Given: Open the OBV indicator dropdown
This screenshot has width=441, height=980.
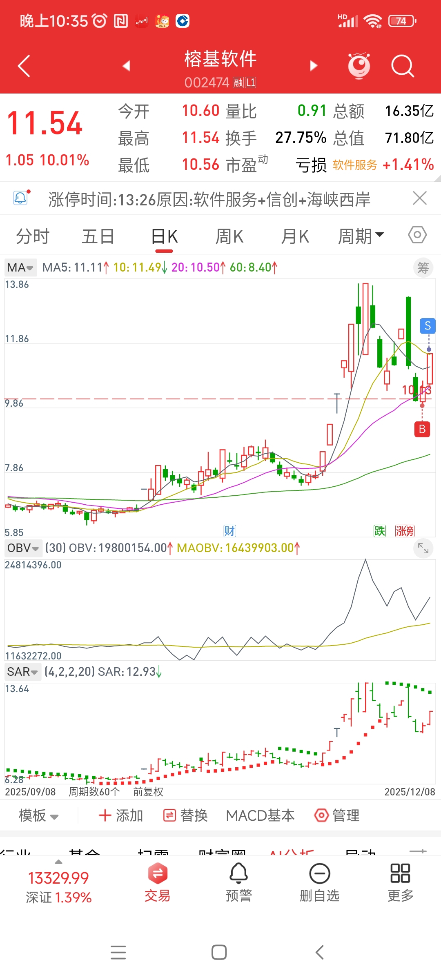Looking at the screenshot, I should (23, 548).
